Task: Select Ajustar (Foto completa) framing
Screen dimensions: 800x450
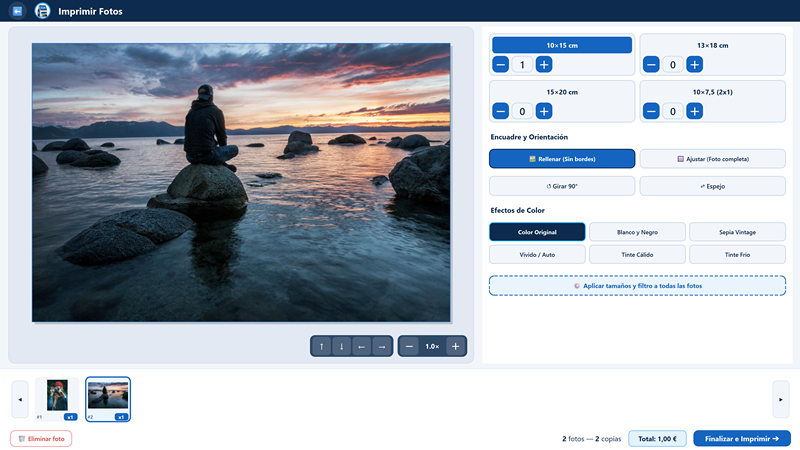Action: tap(712, 159)
